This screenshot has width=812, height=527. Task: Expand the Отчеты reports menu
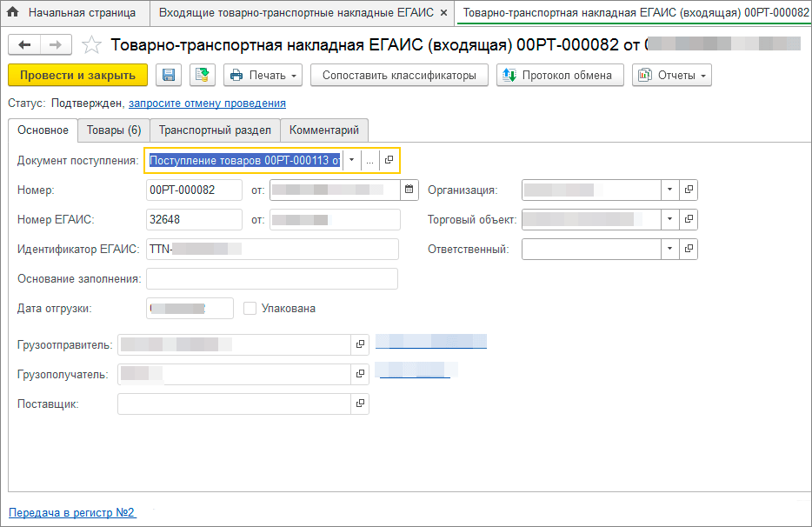click(672, 75)
